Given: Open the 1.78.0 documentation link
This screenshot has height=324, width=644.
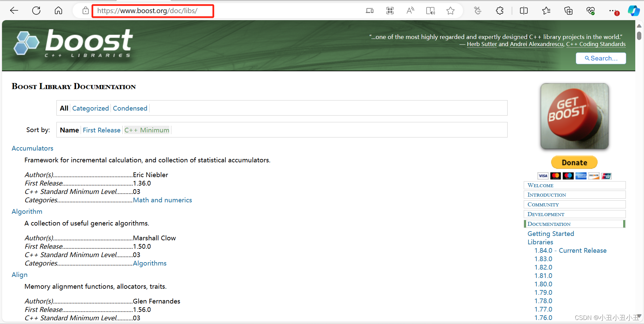Looking at the screenshot, I should 543,301.
